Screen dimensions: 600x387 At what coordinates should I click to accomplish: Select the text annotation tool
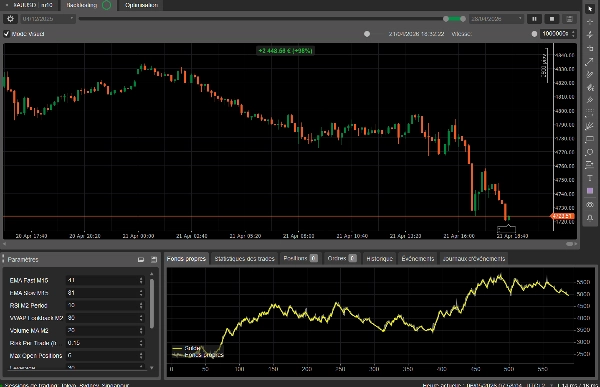pyautogui.click(x=590, y=178)
